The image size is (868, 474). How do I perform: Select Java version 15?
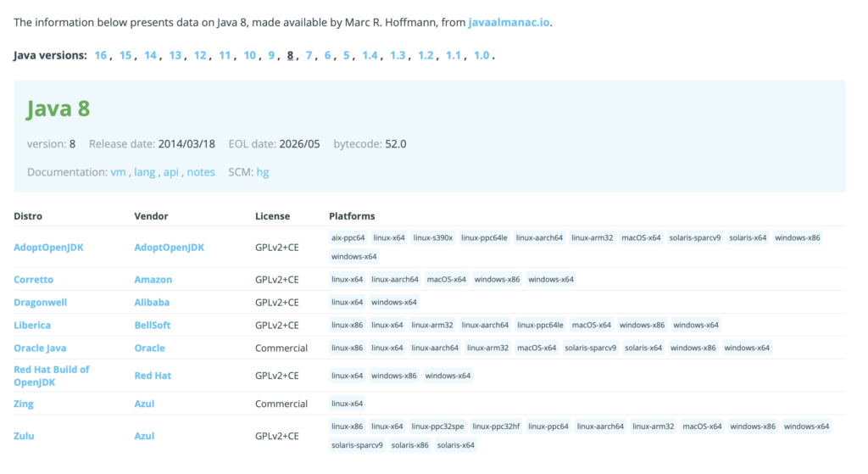pos(125,55)
